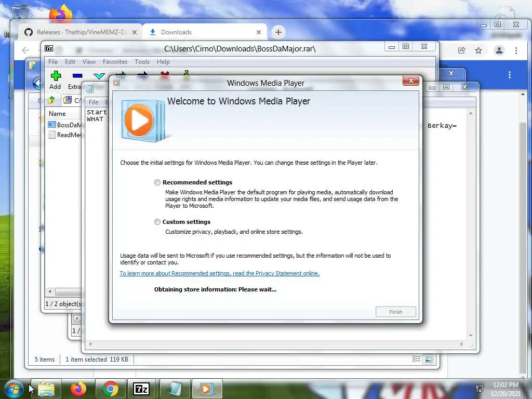532x399 pixels.
Task: Switch to the Releases VineMEMZ Chrome tab
Action: [x=81, y=32]
